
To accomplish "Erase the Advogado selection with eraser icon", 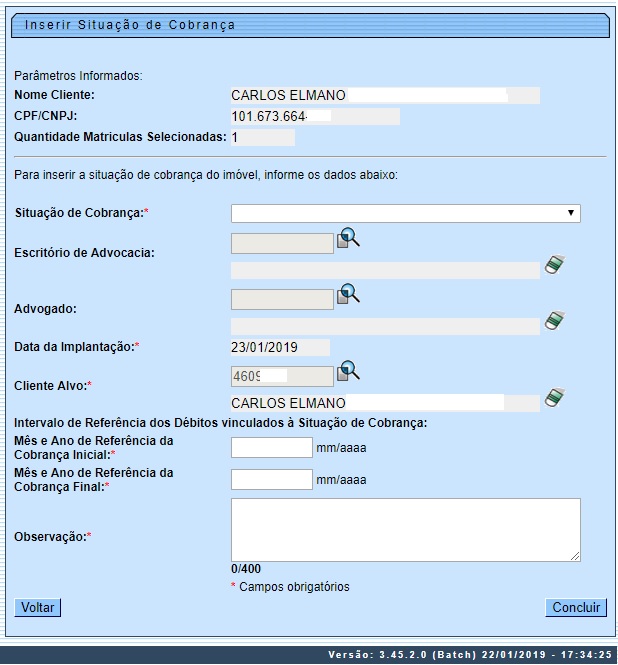I will click(x=555, y=321).
